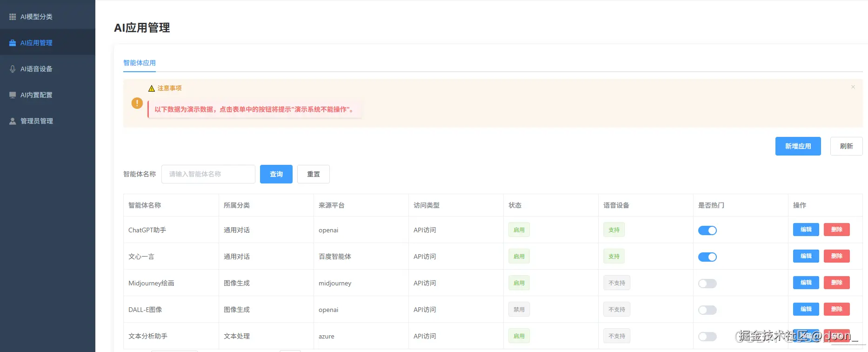
Task: Click 不支持 tag of 文本分析助手
Action: (617, 336)
